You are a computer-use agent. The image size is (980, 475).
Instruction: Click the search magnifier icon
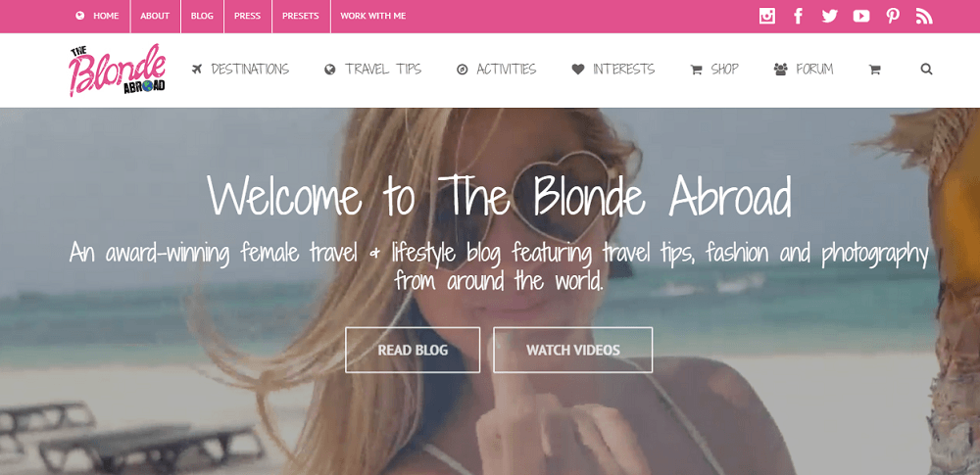[x=926, y=70]
